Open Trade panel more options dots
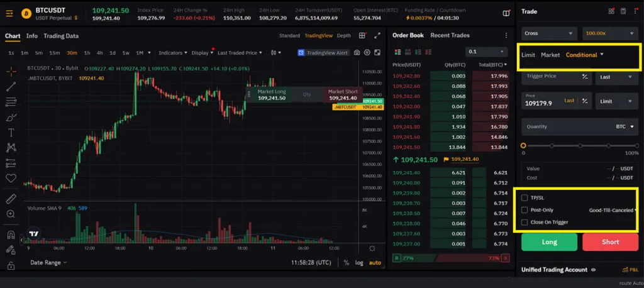644x288 pixels. tap(635, 11)
